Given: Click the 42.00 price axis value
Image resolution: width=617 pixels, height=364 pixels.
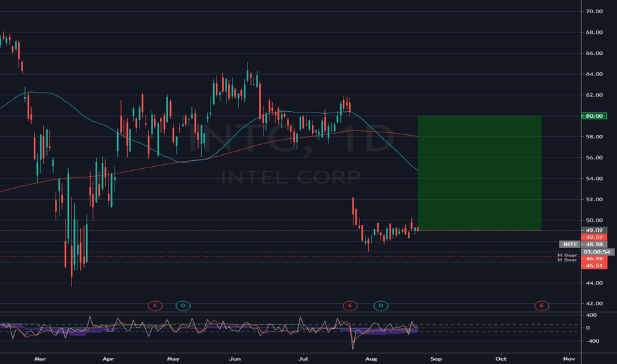Looking at the screenshot, I should tap(594, 303).
